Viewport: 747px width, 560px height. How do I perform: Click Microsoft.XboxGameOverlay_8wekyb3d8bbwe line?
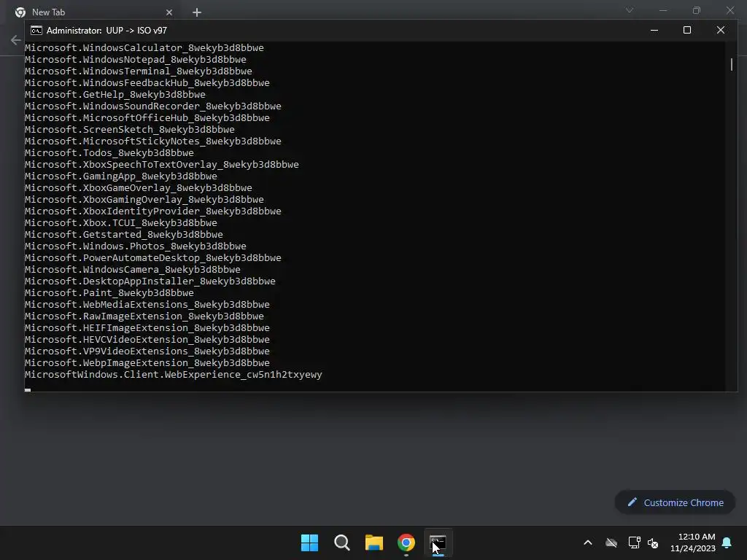click(x=139, y=187)
